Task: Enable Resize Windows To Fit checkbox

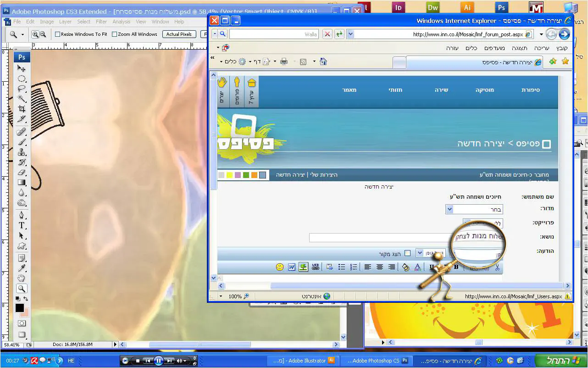Action: click(58, 34)
